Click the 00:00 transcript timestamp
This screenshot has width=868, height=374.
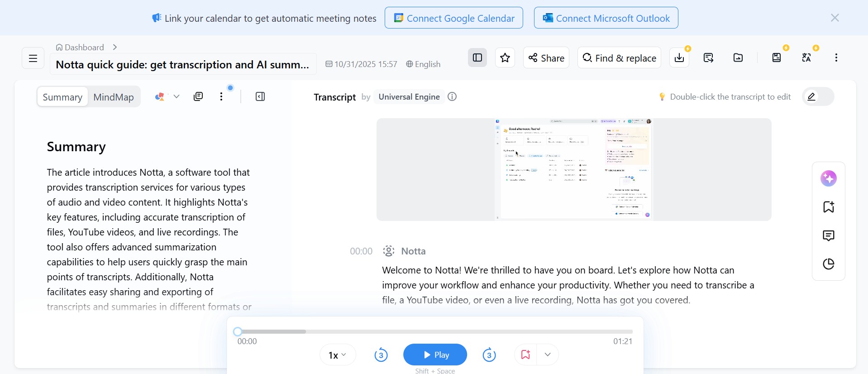[361, 251]
